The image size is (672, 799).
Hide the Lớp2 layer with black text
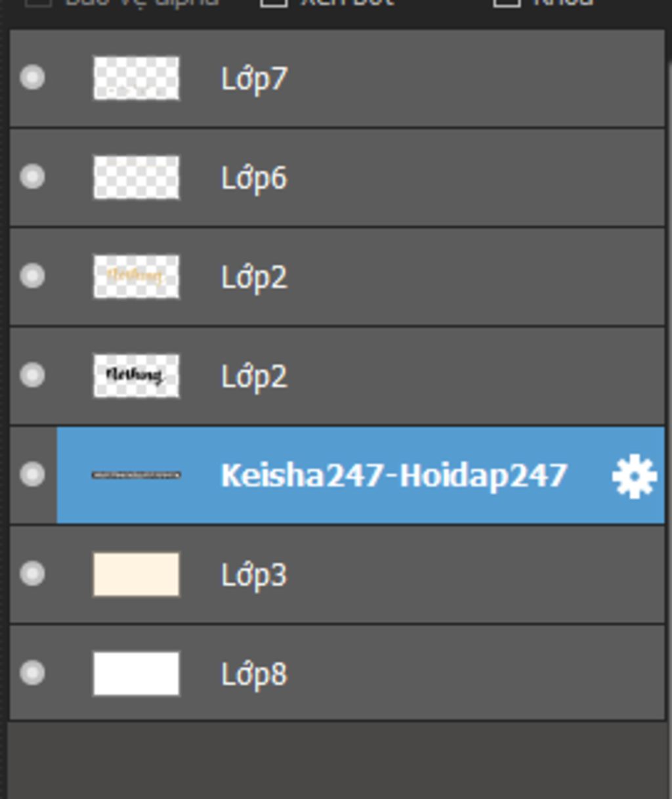click(33, 376)
